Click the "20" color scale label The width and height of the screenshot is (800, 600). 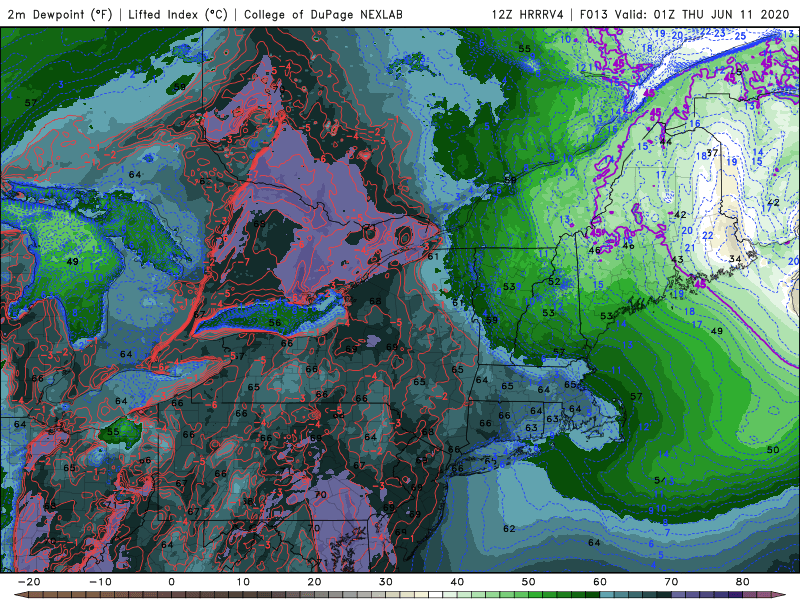coord(314,582)
